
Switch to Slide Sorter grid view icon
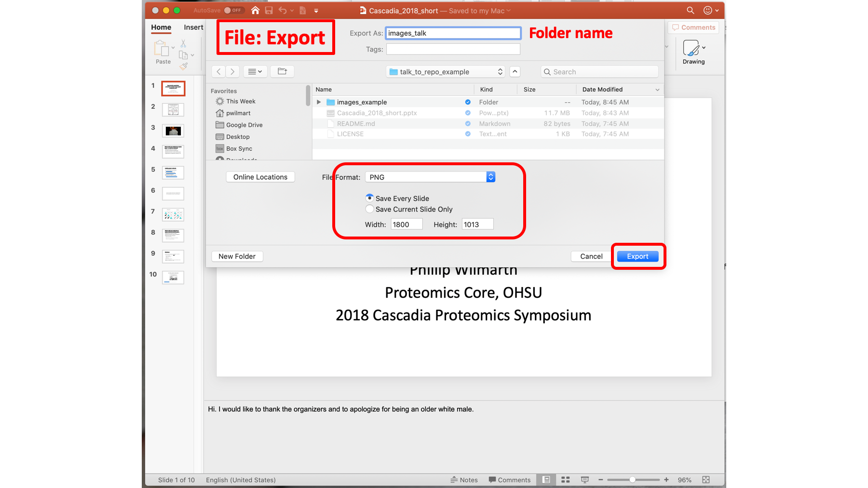(x=565, y=480)
